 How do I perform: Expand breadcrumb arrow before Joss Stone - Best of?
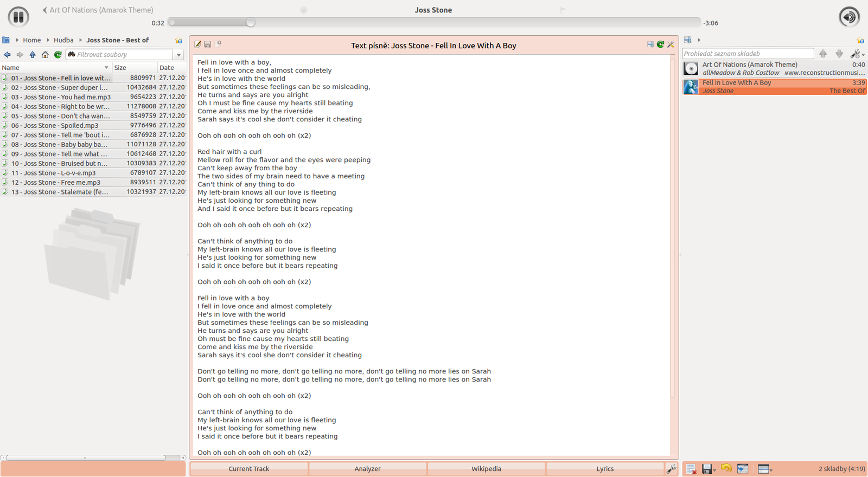[x=81, y=40]
